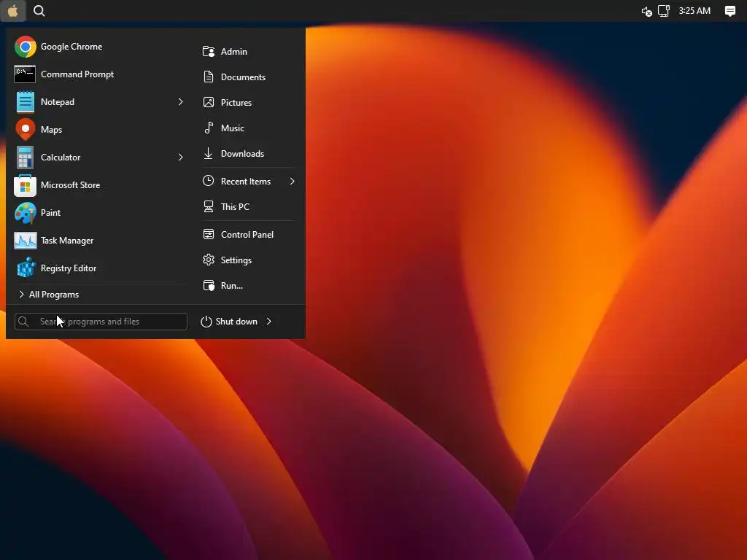Open Shut down options arrow
Viewport: 747px width, 560px height.
tap(269, 322)
